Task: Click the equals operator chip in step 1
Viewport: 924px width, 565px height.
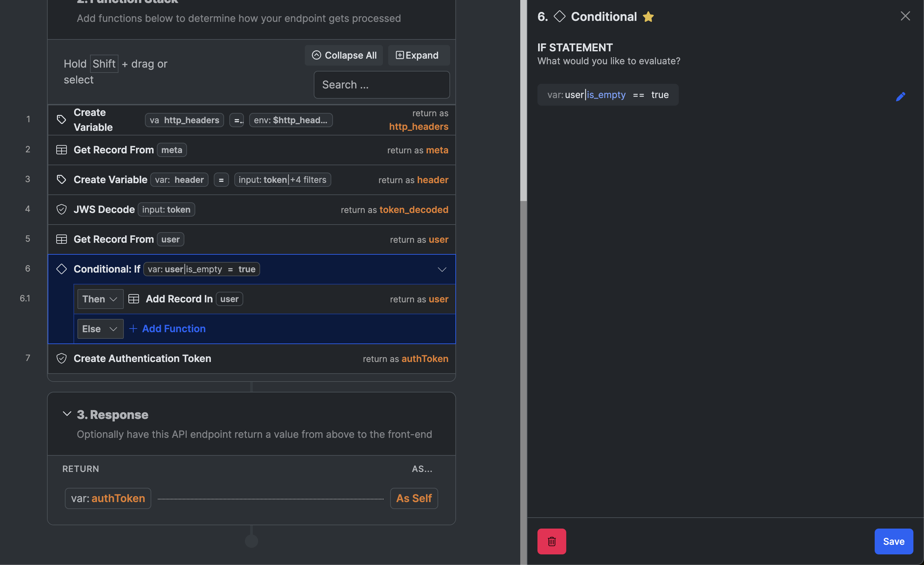Action: (237, 120)
